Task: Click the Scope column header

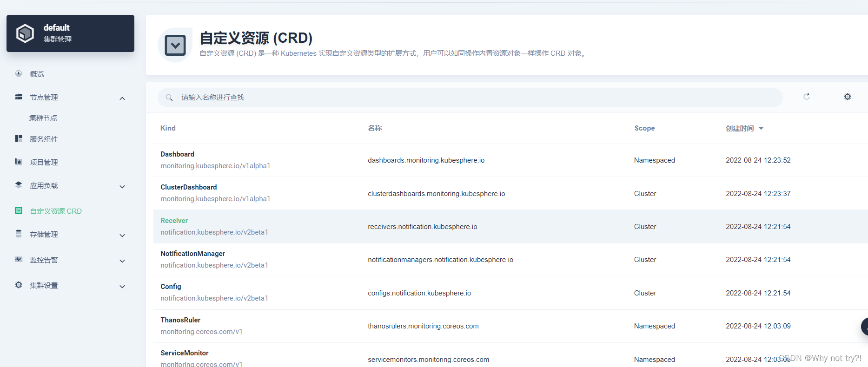Action: [x=644, y=128]
